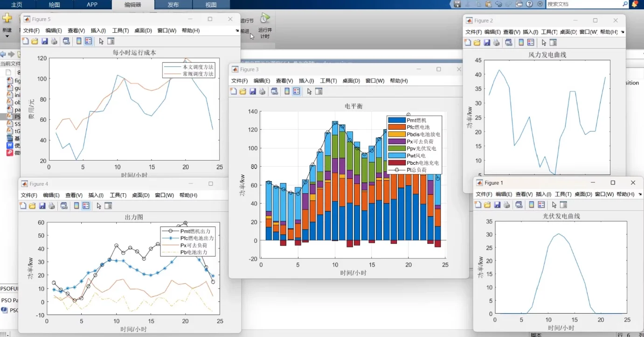Click the 搜索文档 search field
The image size is (644, 337).
tap(584, 4)
